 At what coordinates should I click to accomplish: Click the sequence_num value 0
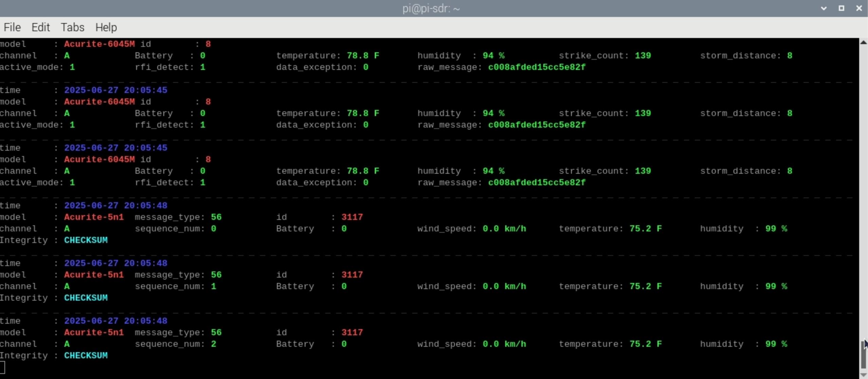click(213, 229)
